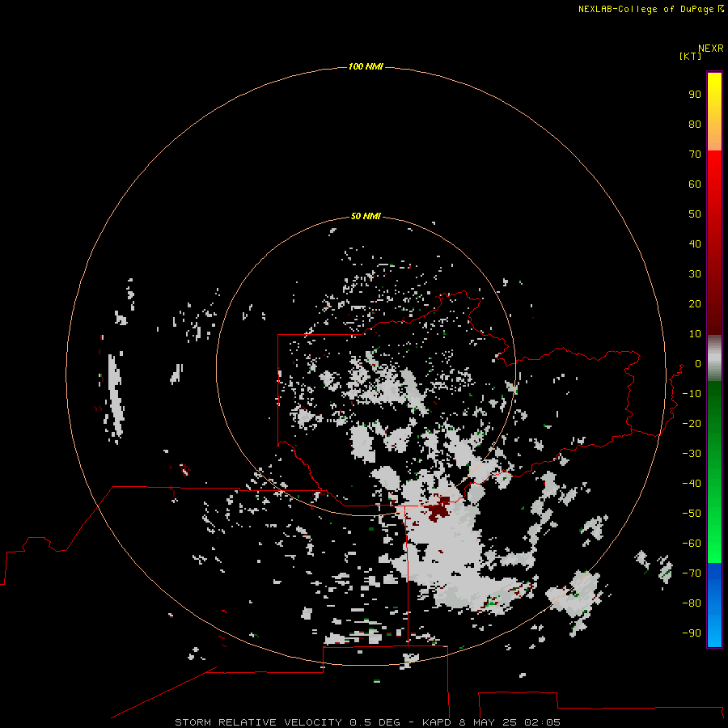Screen dimensions: 728x728
Task: Pick the gray zero-velocity color bar segment
Action: coord(714,358)
